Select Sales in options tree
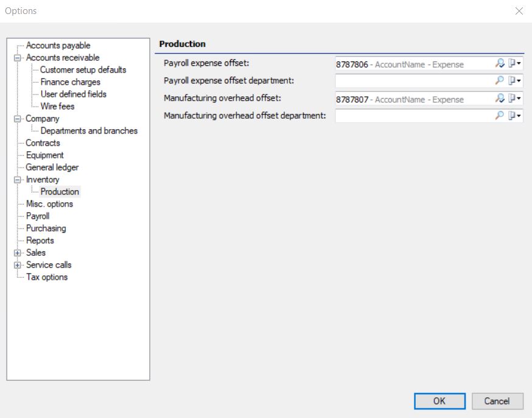The image size is (532, 418). coord(36,253)
